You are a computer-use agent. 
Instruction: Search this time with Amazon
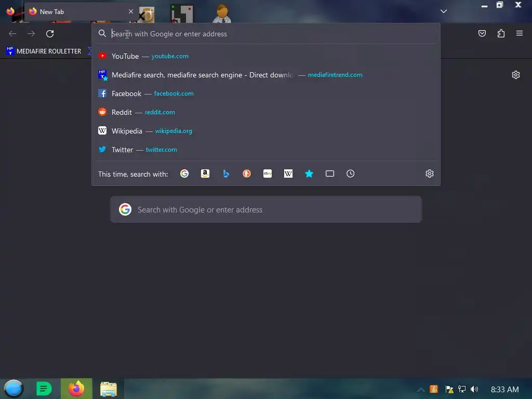(x=205, y=174)
